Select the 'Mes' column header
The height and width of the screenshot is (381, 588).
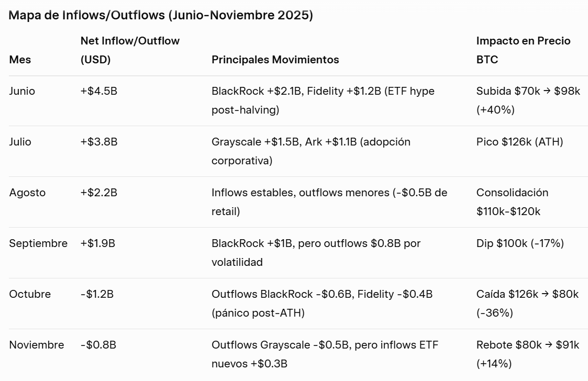20,60
